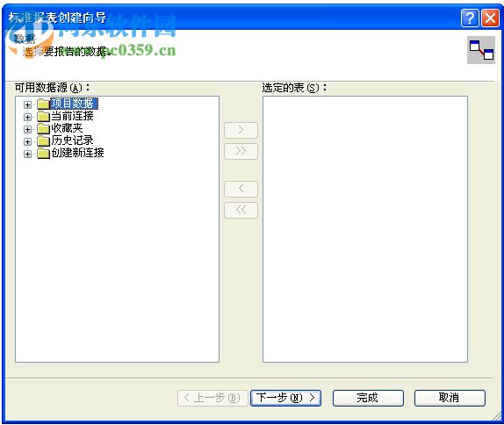Image resolution: width=504 pixels, height=425 pixels.
Task: Click the 当前连接 folder icon
Action: tap(43, 116)
